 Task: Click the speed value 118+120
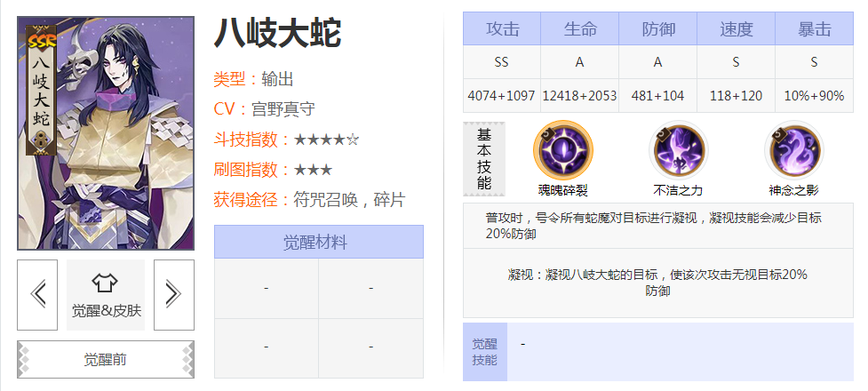(x=737, y=96)
